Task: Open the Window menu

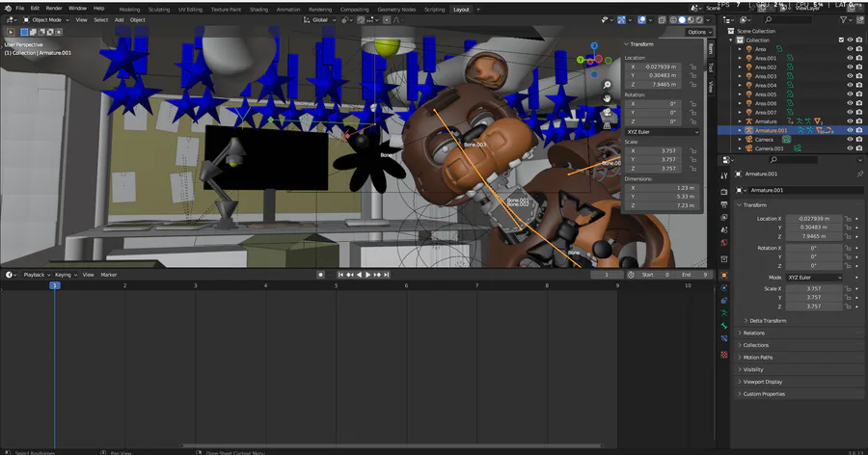Action: click(x=77, y=9)
